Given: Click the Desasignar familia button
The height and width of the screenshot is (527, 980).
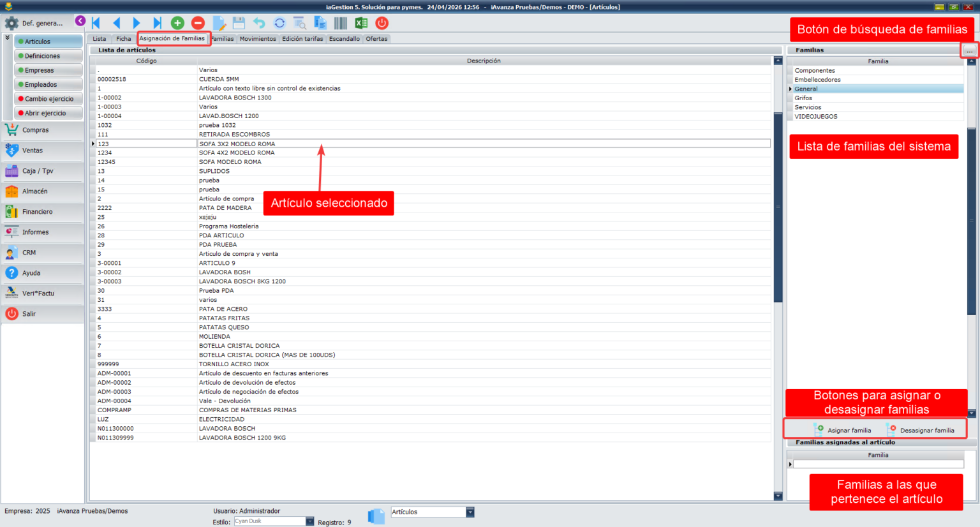Looking at the screenshot, I should pyautogui.click(x=921, y=430).
